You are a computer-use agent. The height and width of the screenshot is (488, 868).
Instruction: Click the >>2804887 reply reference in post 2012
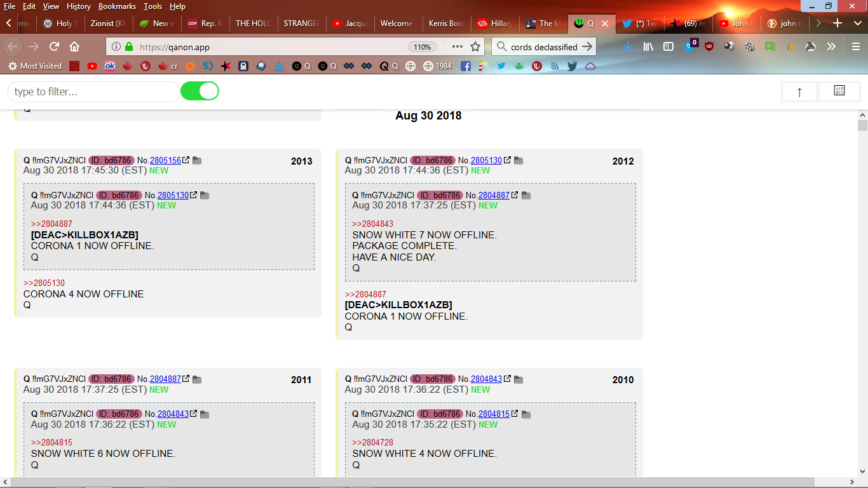(x=365, y=294)
